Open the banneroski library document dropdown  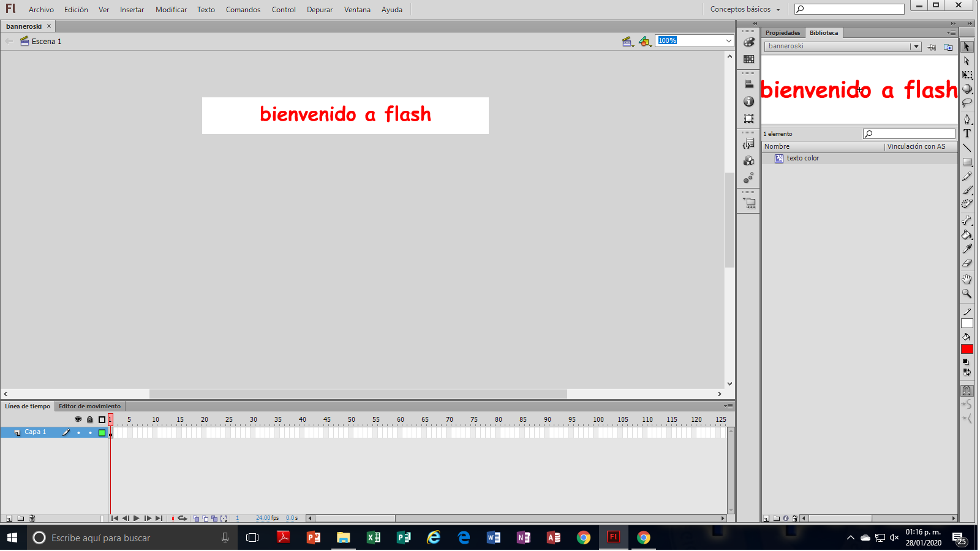917,46
